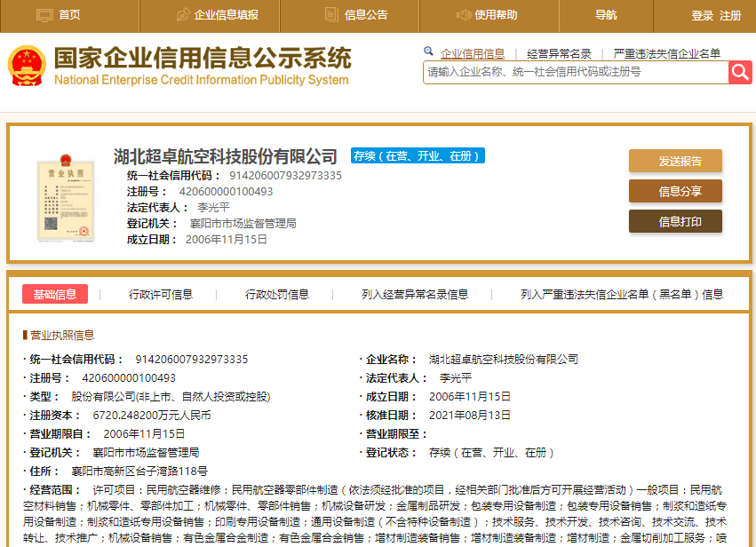756x547 pixels.
Task: Click the 营业期限自 value 2006年11月15日
Action: [x=144, y=433]
